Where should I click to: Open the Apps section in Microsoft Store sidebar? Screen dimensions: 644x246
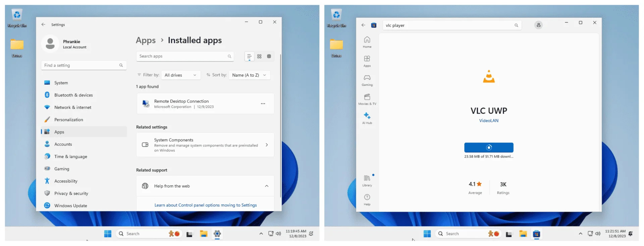[367, 61]
